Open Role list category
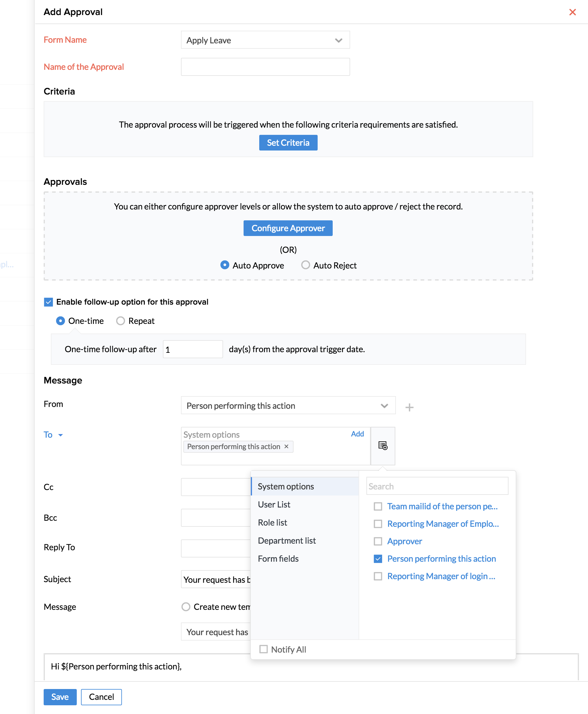This screenshot has width=588, height=714. pyautogui.click(x=272, y=522)
